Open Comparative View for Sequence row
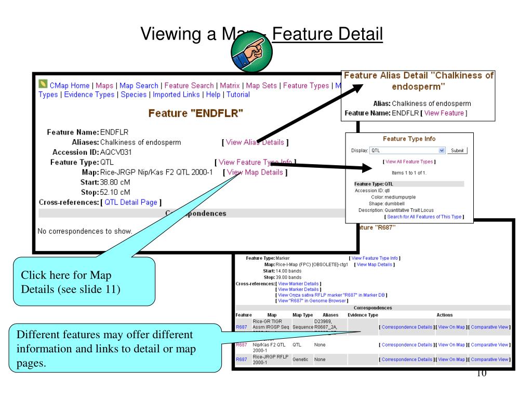Image resolution: width=532 pixels, height=399 pixels. (x=489, y=327)
